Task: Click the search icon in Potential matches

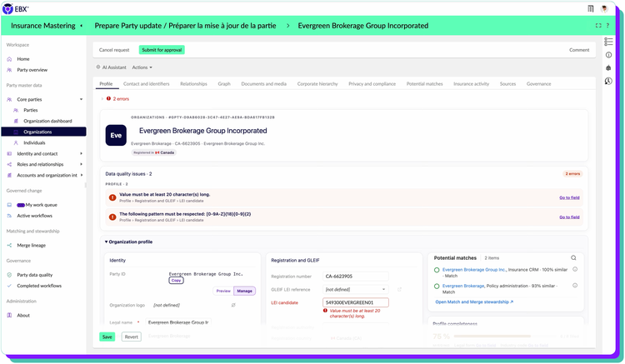Action: pos(573,257)
